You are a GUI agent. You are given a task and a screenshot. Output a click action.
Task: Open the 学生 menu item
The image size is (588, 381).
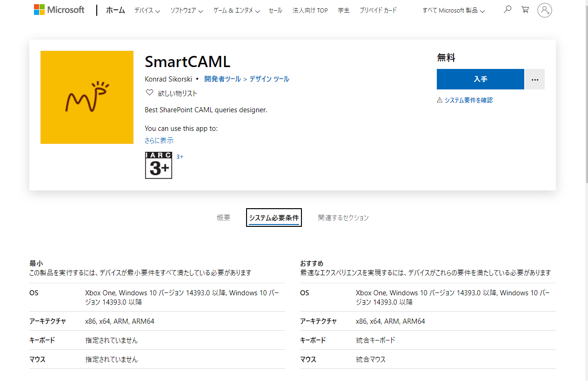point(344,10)
